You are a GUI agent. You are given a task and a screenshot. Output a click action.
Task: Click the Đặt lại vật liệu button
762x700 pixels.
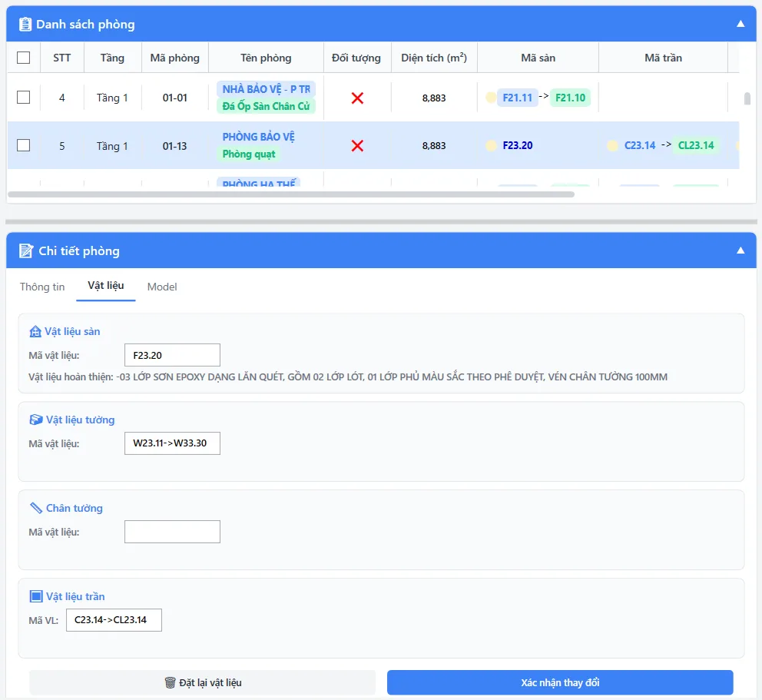coord(203,682)
